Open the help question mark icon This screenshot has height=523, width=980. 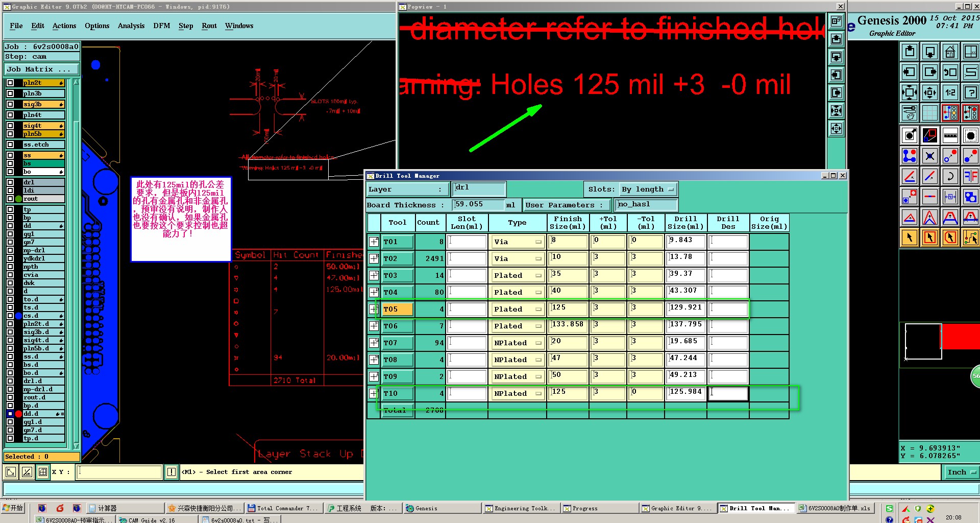pyautogui.click(x=970, y=92)
